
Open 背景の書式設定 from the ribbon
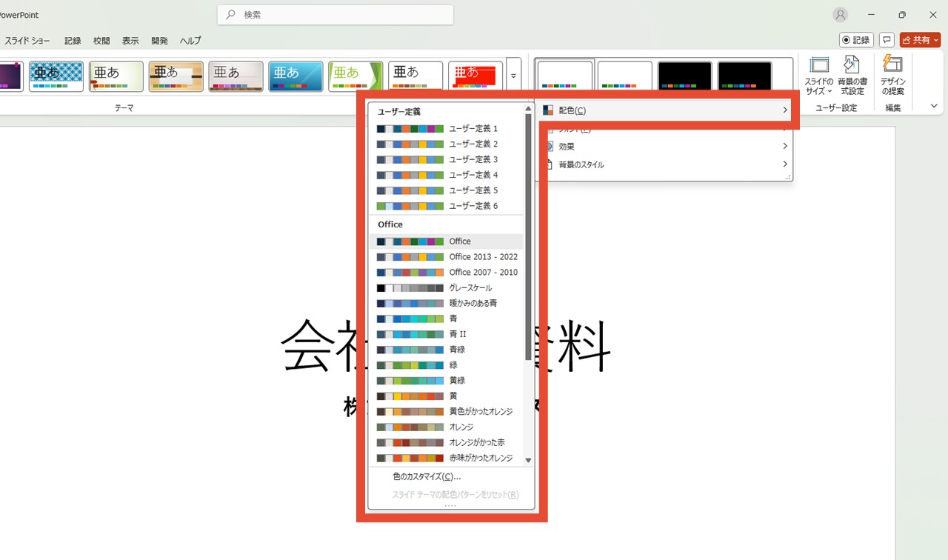tap(852, 76)
